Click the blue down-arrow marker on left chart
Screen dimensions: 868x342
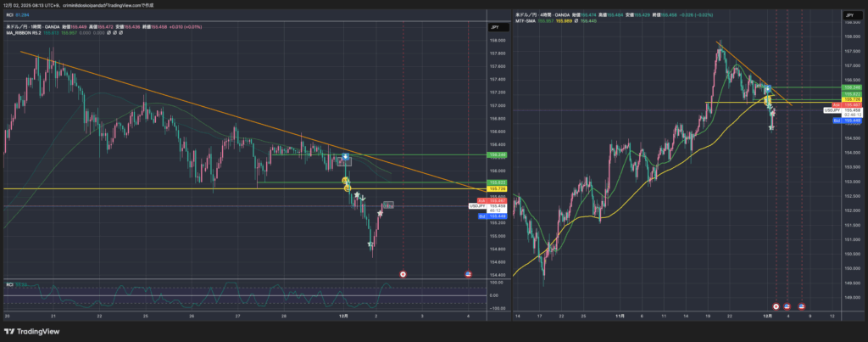346,157
